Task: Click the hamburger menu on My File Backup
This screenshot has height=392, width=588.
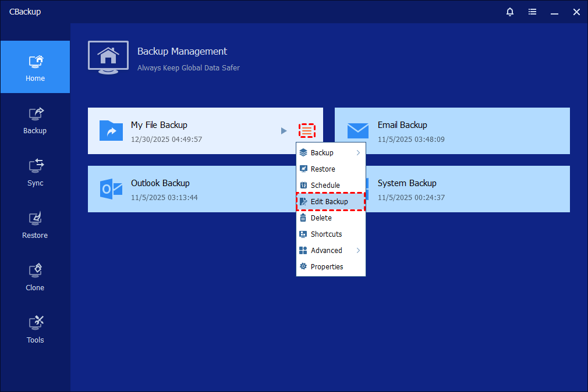Action: click(x=307, y=131)
